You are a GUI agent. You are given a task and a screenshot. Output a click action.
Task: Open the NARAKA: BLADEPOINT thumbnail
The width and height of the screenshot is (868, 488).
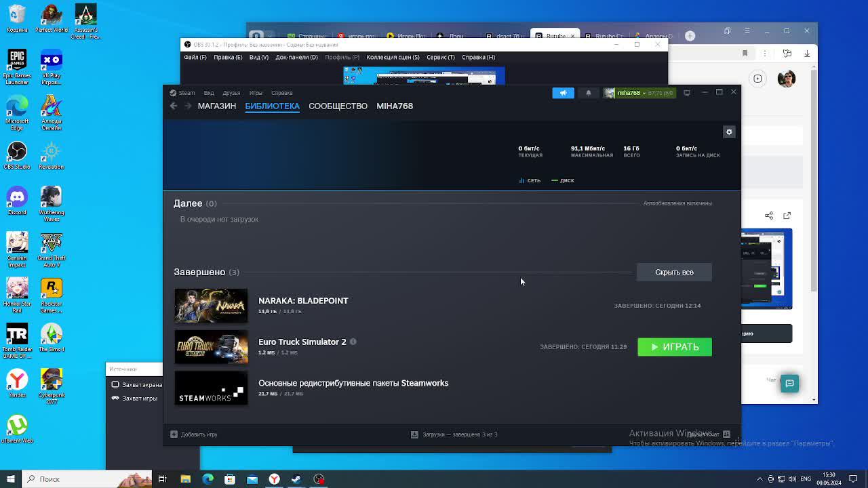[211, 306]
